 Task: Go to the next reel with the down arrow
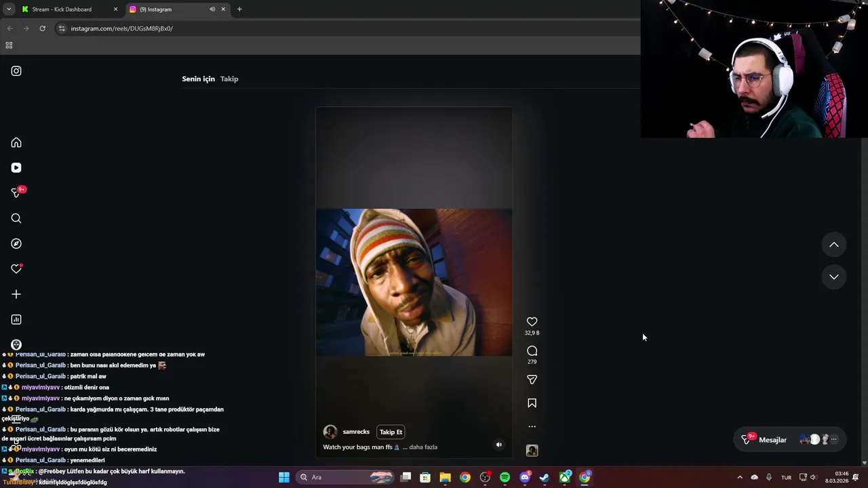834,277
